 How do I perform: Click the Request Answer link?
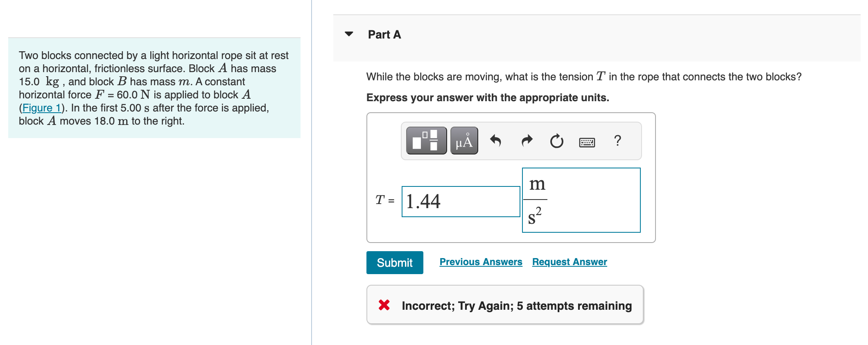pyautogui.click(x=570, y=262)
